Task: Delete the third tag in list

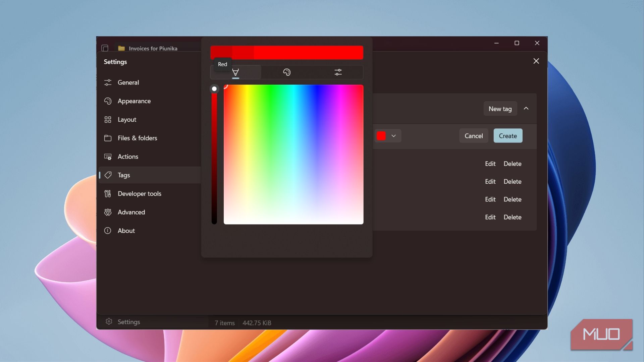Action: (512, 199)
